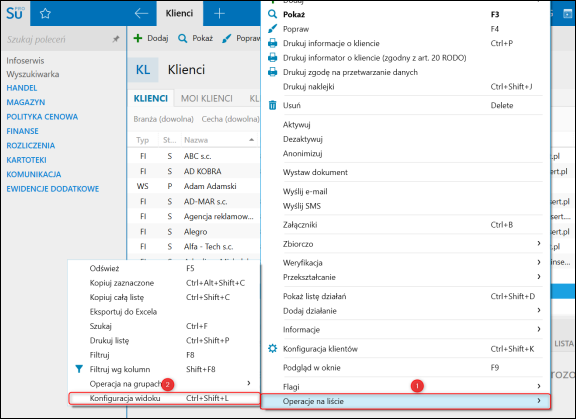The image size is (576, 419).
Task: Expand the Zbiorczo submenu arrow
Action: pyautogui.click(x=539, y=243)
